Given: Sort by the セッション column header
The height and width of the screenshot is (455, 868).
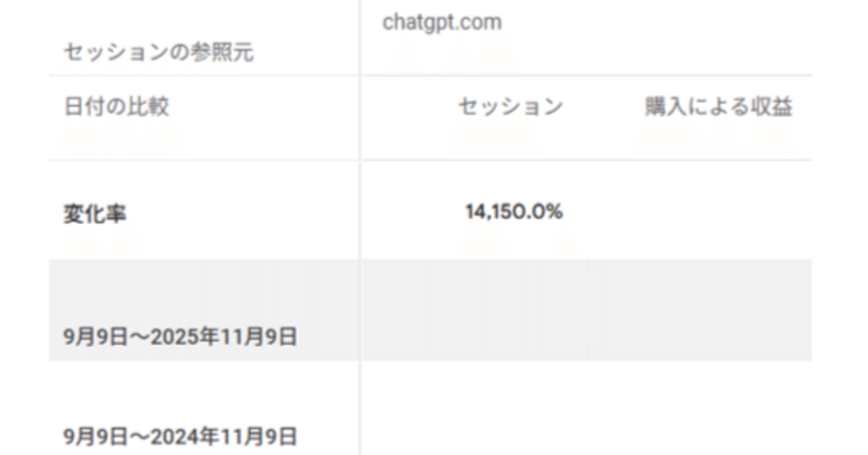Looking at the screenshot, I should 510,107.
